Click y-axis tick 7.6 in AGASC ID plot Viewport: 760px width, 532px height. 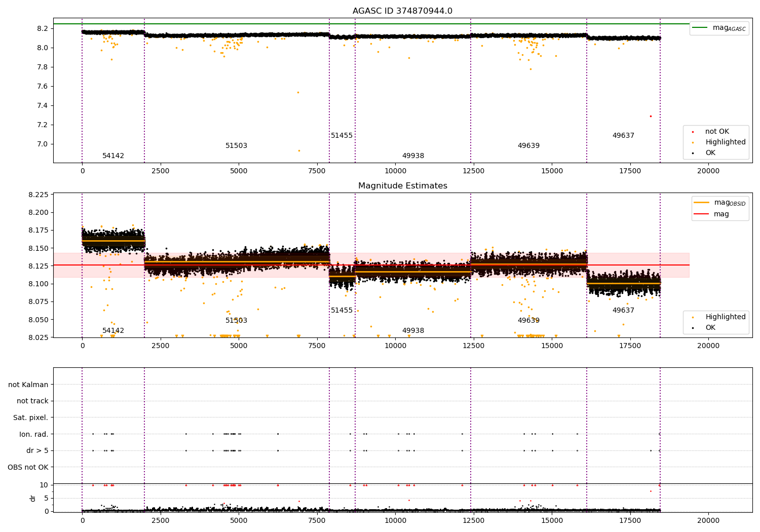pyautogui.click(x=42, y=86)
